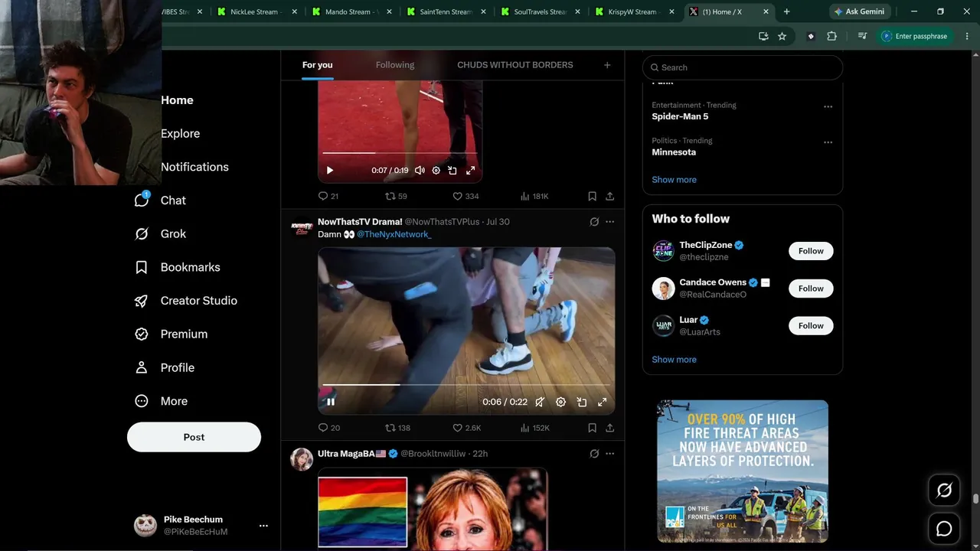
Task: Click Show more under Who to follow
Action: pos(675,360)
